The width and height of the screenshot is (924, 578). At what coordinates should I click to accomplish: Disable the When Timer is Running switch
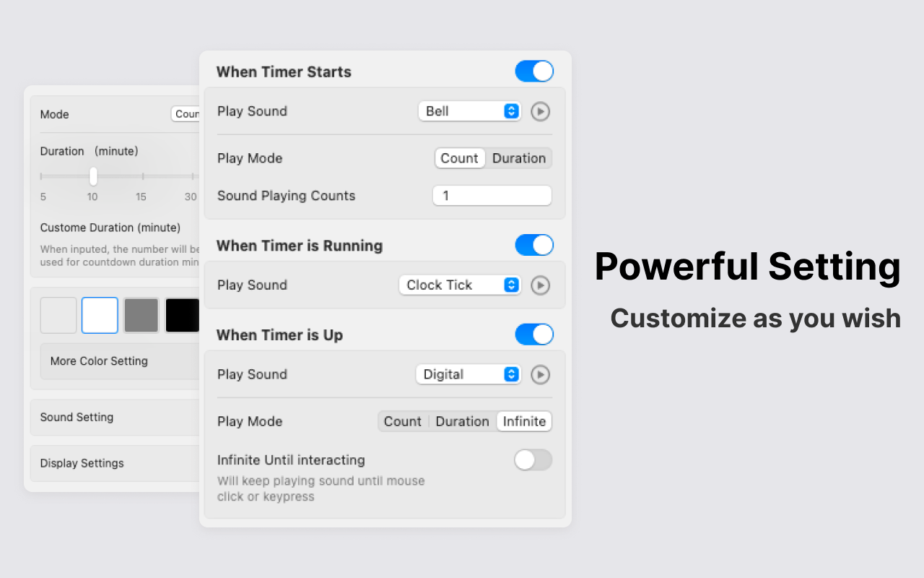[534, 245]
